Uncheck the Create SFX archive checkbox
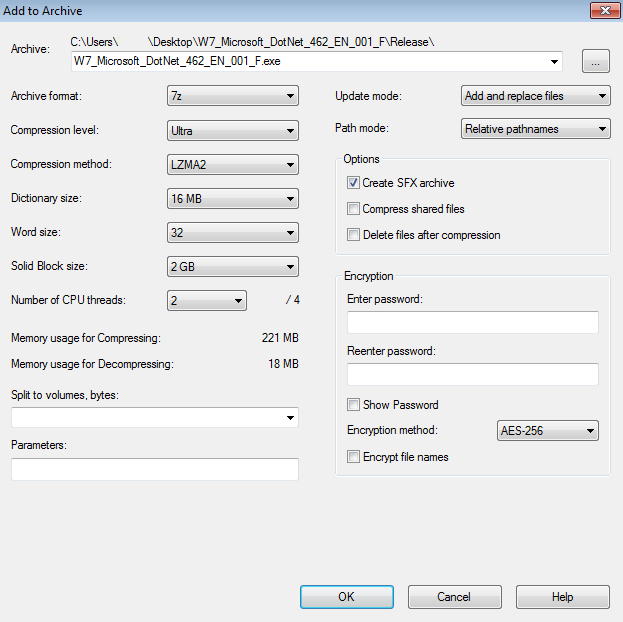This screenshot has width=623, height=622. coord(353,183)
